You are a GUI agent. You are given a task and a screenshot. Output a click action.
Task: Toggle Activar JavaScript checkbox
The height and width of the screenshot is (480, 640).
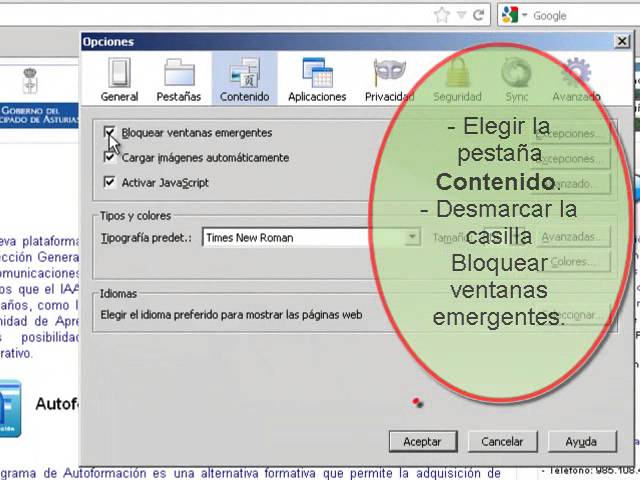click(x=109, y=182)
